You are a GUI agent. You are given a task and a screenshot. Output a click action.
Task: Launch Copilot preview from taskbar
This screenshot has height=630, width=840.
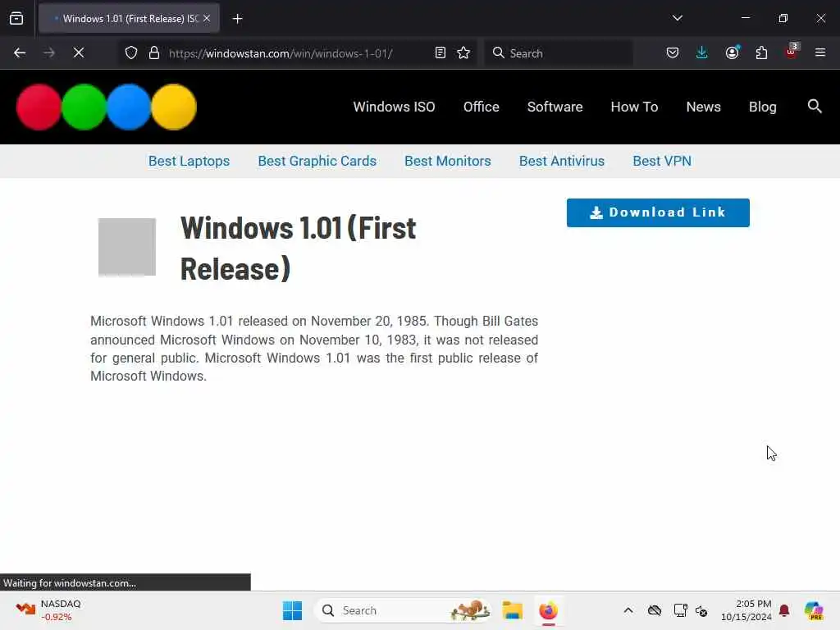pyautogui.click(x=814, y=610)
